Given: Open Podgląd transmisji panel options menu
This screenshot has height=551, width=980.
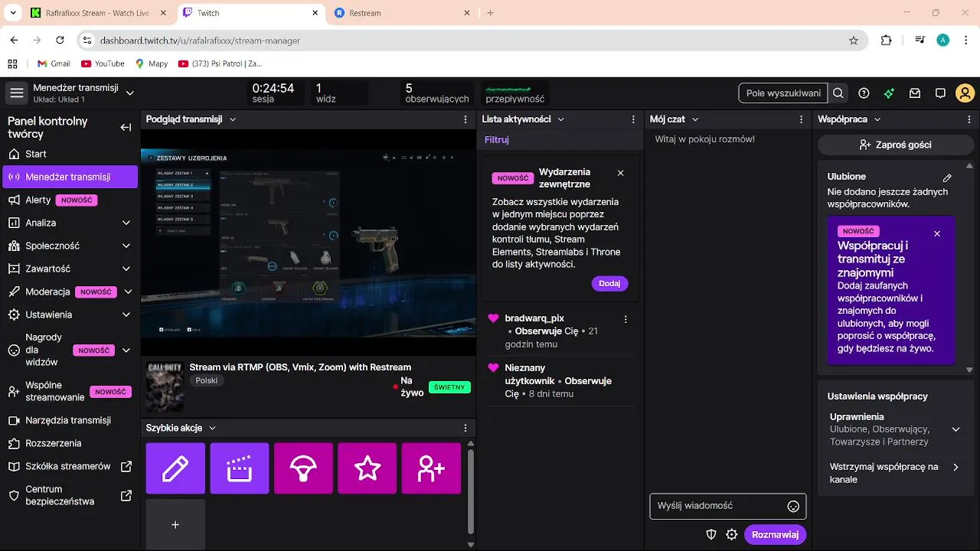Looking at the screenshot, I should click(x=465, y=119).
